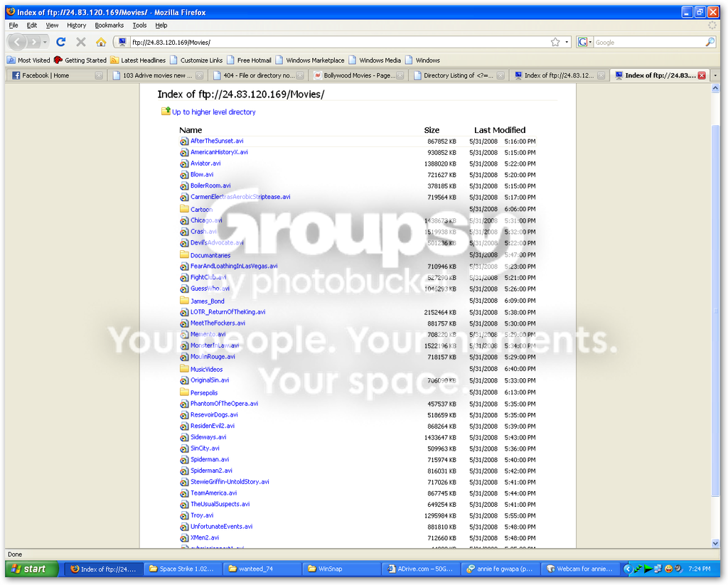Click the page scrollbar down arrow
The height and width of the screenshot is (585, 728).
[715, 543]
